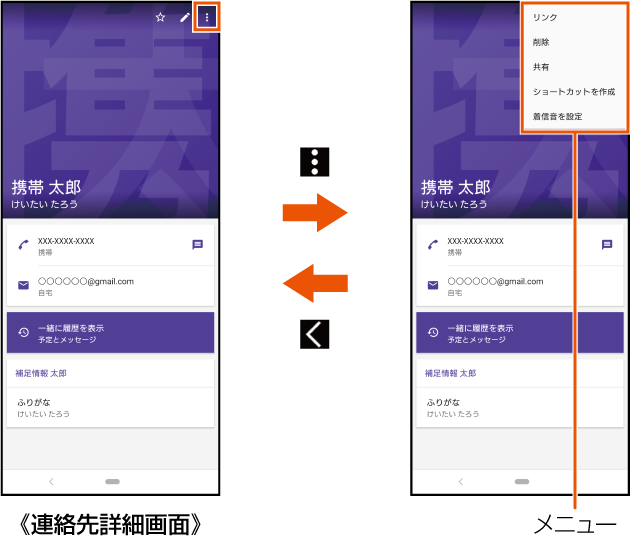Tap the pencil edit icon for the contact
Image resolution: width=631 pixels, height=536 pixels.
(x=184, y=17)
